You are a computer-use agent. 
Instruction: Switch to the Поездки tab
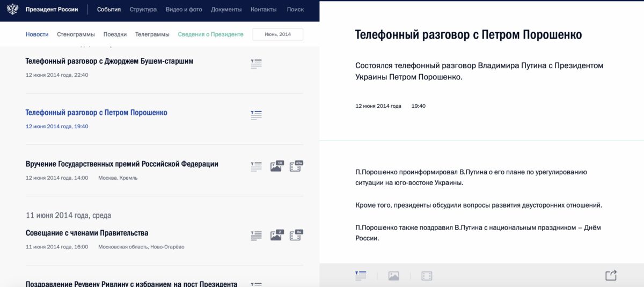tap(115, 34)
